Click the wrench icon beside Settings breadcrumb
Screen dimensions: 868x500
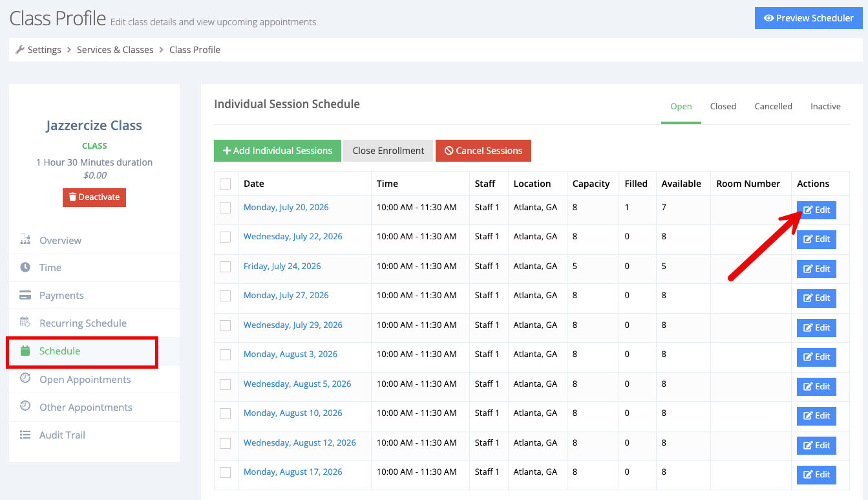click(x=19, y=50)
